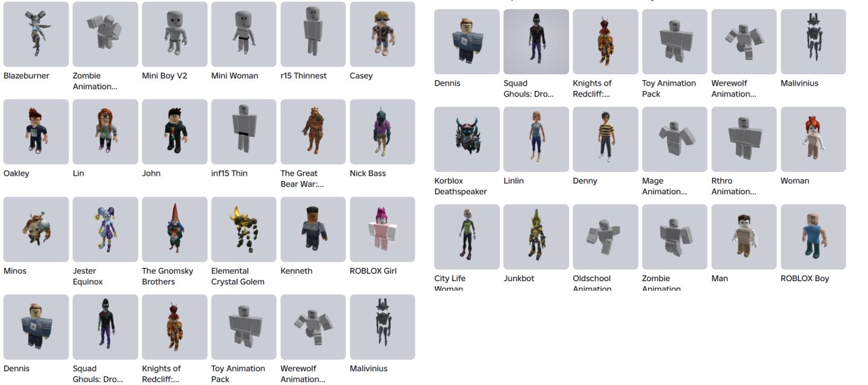868x385 pixels.
Task: Open the "ROBLOX Girl" text label
Action: coord(373,272)
